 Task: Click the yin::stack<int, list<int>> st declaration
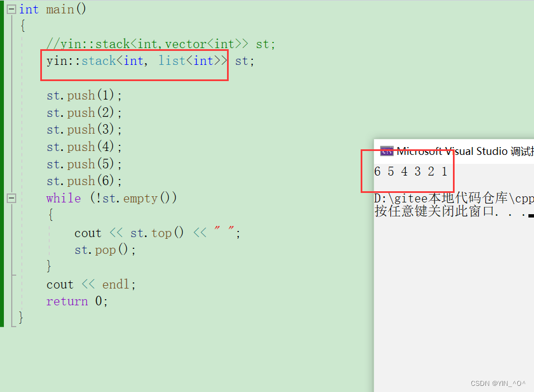coord(150,61)
